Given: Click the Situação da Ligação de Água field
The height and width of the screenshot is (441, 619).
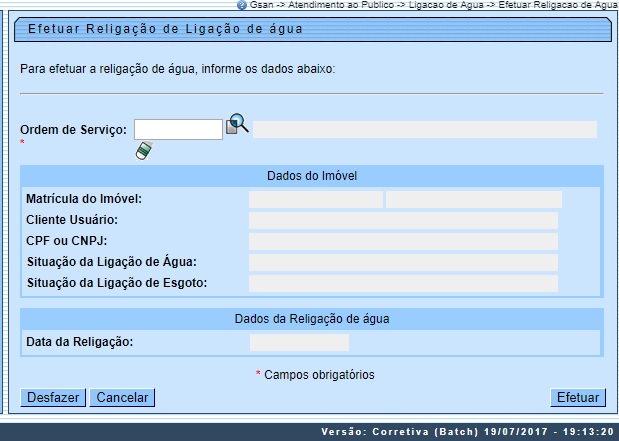Looking at the screenshot, I should click(403, 262).
